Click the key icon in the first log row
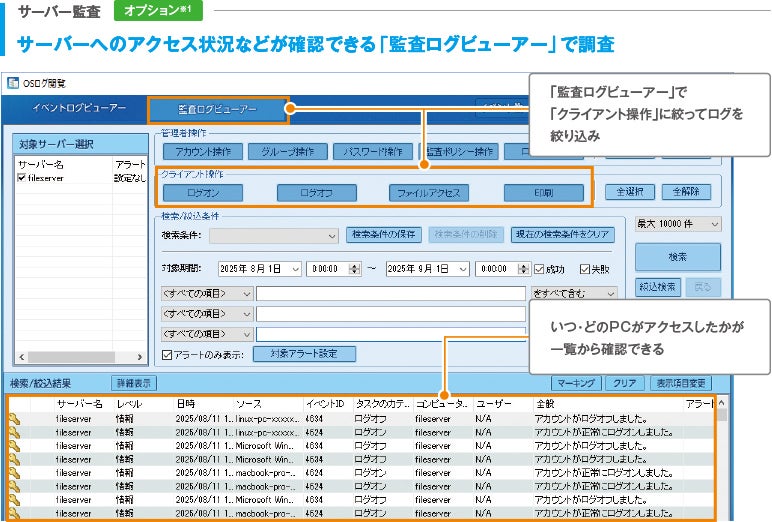This screenshot has width=772, height=522. (14, 419)
